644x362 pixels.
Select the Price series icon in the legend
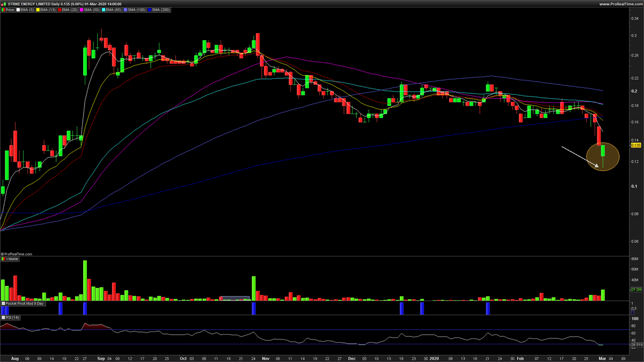3,9
